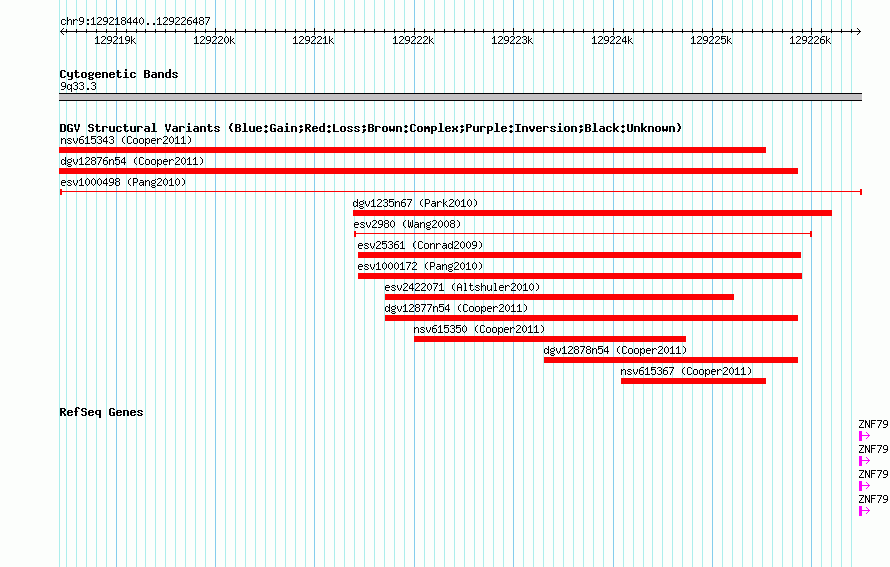Select the dgv12877n54 (Cooper2011) label
890x567 pixels.
[x=456, y=308]
